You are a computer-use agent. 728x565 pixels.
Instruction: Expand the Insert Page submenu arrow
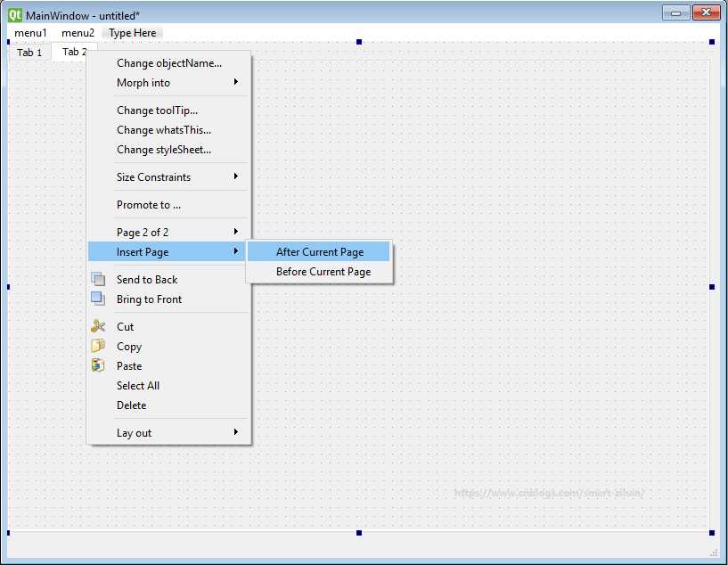pyautogui.click(x=236, y=251)
